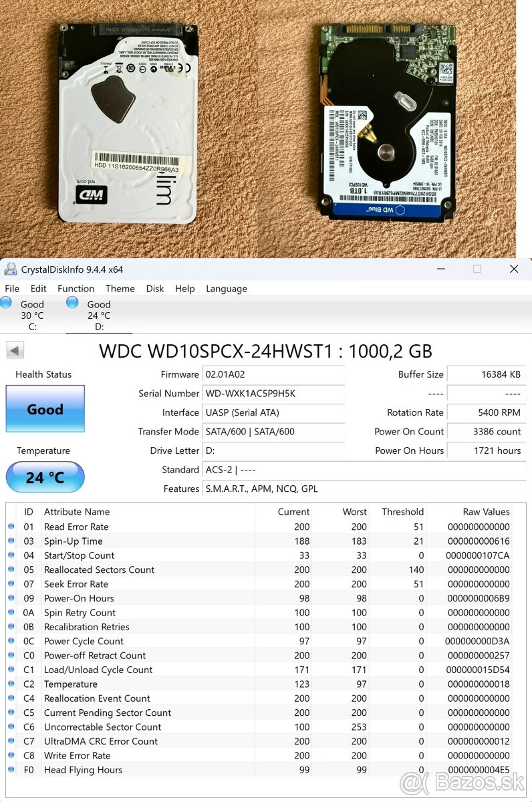Click the Features field S.M.A.R.T., APM, NCQ, GPL
Image resolution: width=532 pixels, height=802 pixels.
tap(364, 489)
